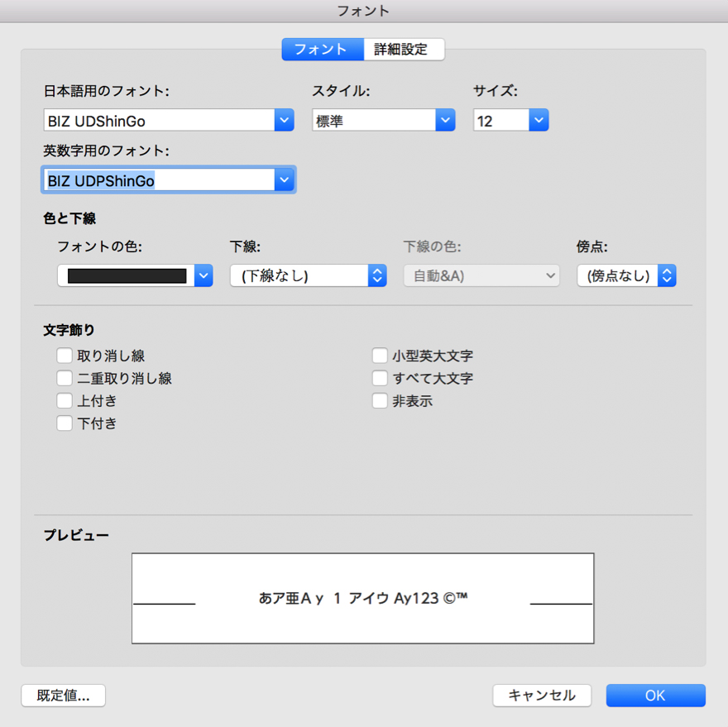This screenshot has height=727, width=728.
Task: Expand the 日本語用のフォント dropdown arrow
Action: point(284,120)
